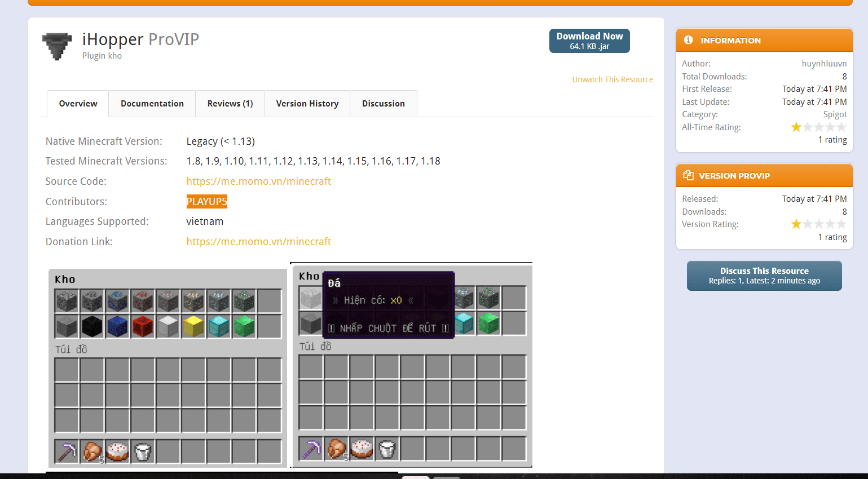Open the Spigot category link

(x=835, y=114)
